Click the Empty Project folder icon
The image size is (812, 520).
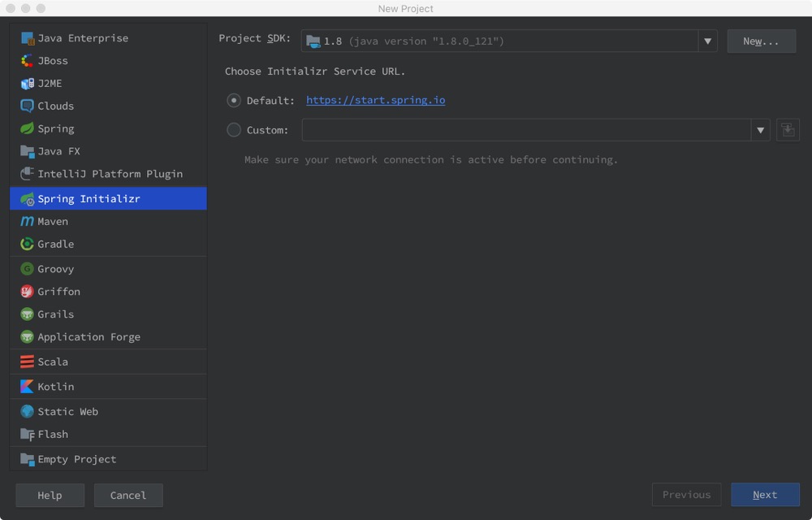coord(28,459)
